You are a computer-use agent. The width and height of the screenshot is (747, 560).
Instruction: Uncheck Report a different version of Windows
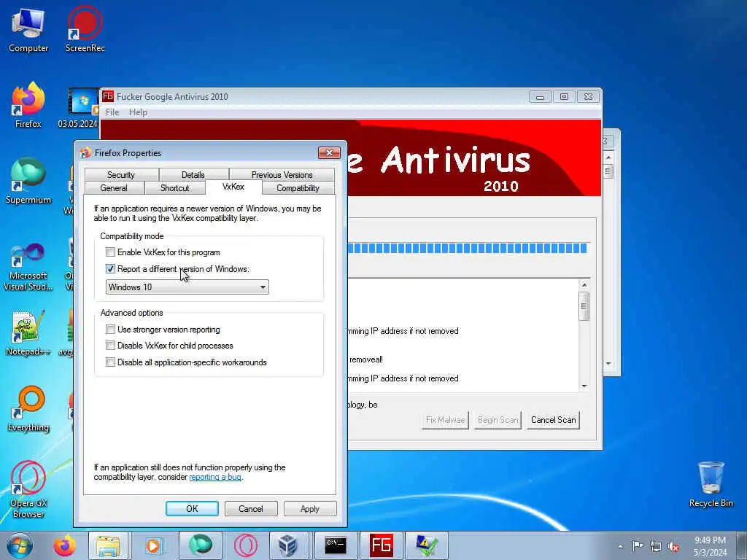click(110, 268)
